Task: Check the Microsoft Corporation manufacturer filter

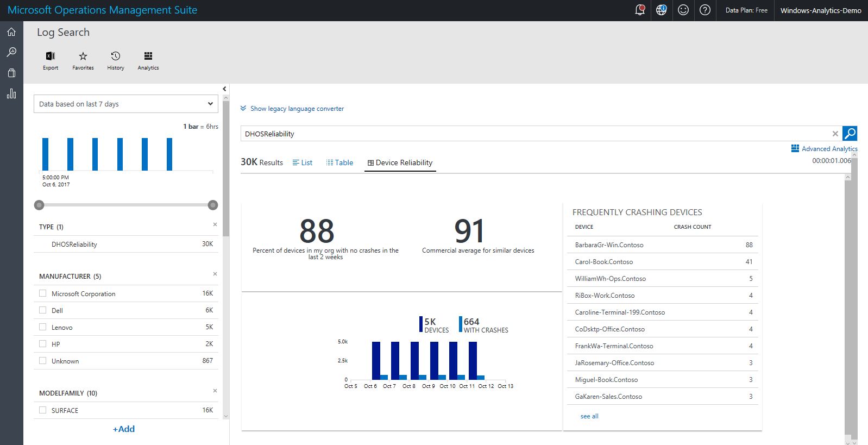Action: [x=43, y=293]
